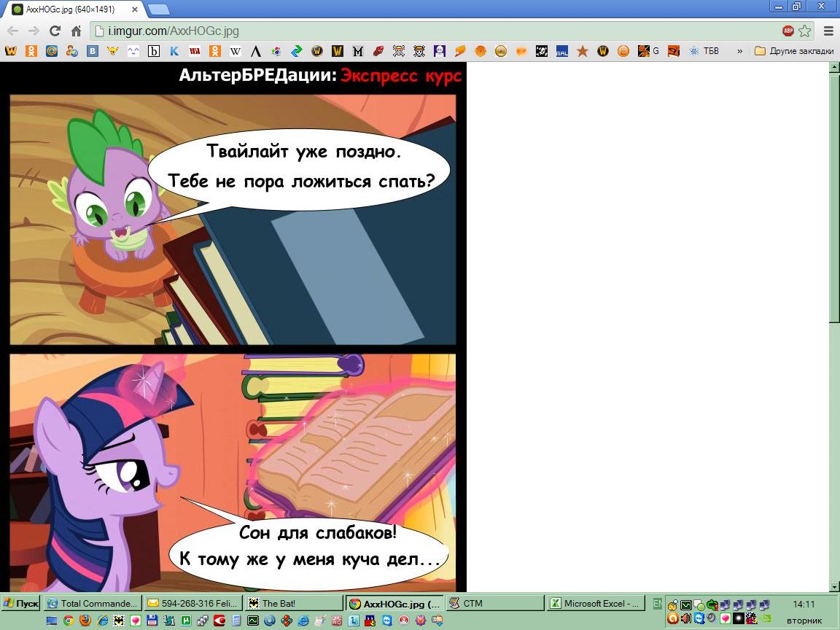Open the VK bookmark with letter B
Image resolution: width=840 pixels, height=630 pixels.
pos(92,51)
